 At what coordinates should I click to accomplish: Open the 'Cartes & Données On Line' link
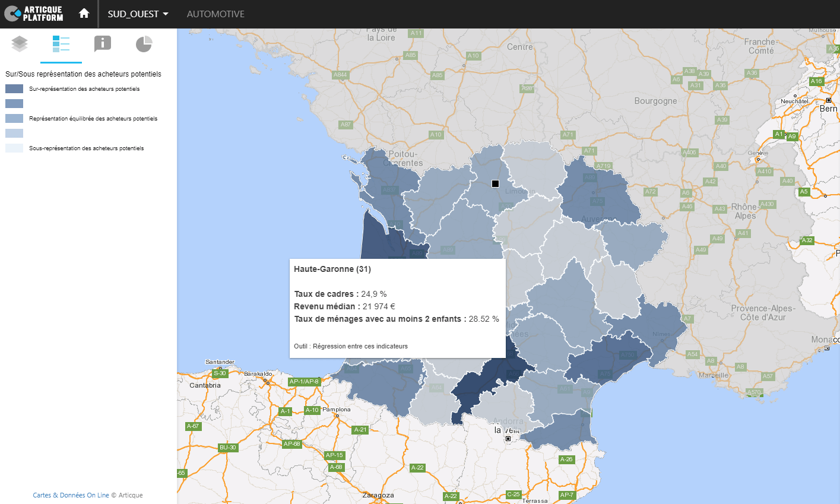click(x=71, y=495)
